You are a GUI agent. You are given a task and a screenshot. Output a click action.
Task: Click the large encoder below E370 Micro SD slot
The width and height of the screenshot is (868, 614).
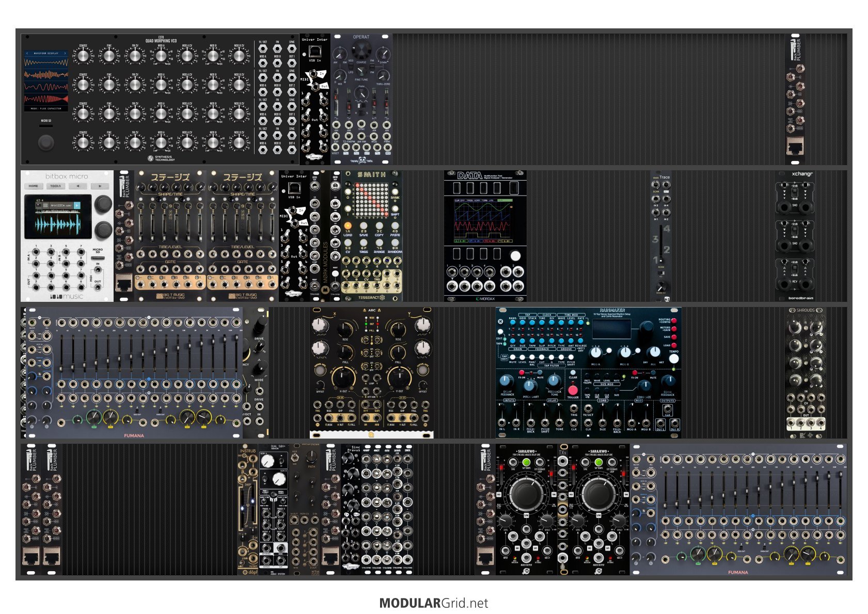(46, 142)
